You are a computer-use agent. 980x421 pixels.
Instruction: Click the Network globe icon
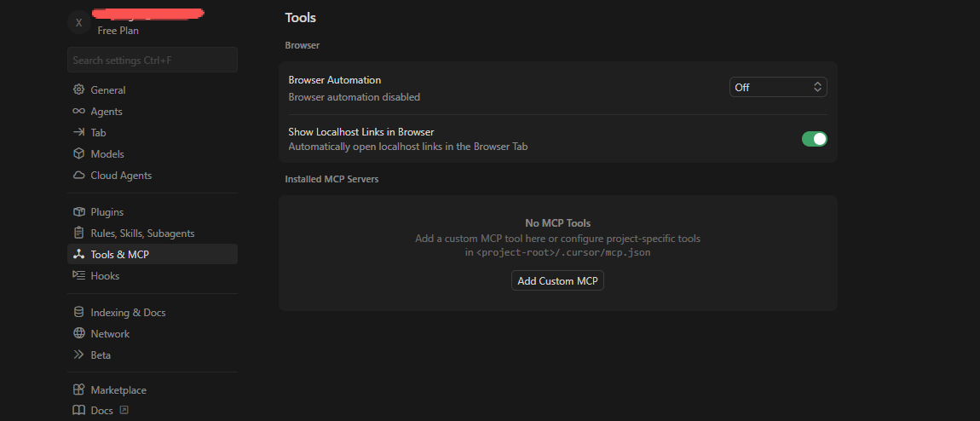point(78,334)
